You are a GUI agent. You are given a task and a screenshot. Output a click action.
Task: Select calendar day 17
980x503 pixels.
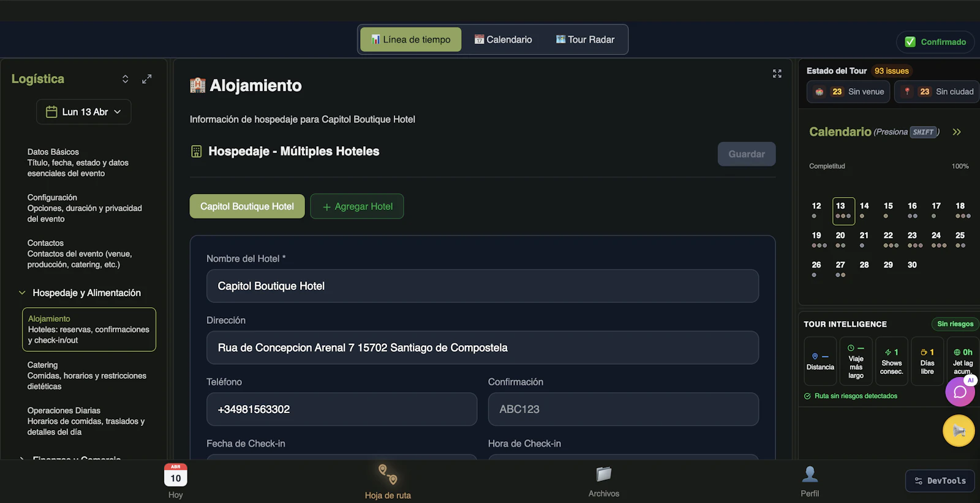click(936, 211)
